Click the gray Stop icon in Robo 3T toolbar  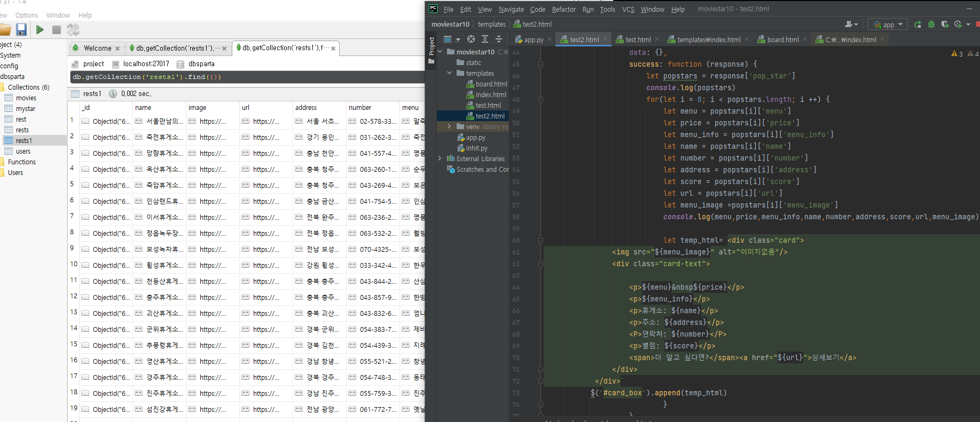[x=56, y=30]
